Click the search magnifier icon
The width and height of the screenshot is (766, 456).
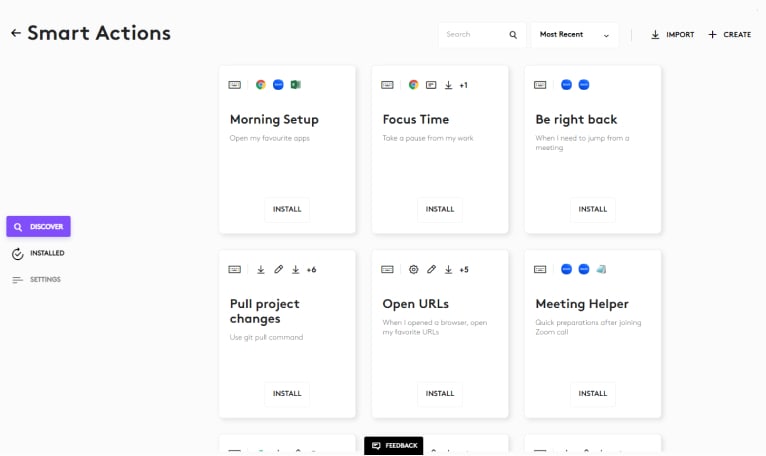(513, 35)
